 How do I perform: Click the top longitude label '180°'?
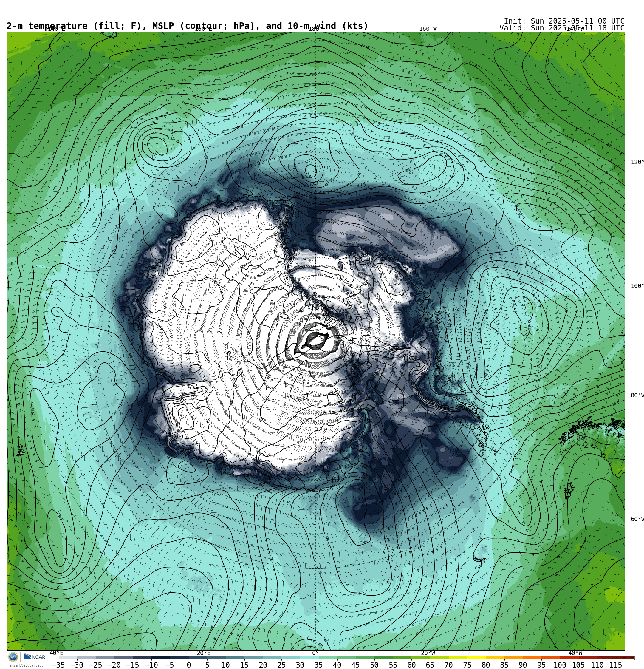(x=315, y=29)
